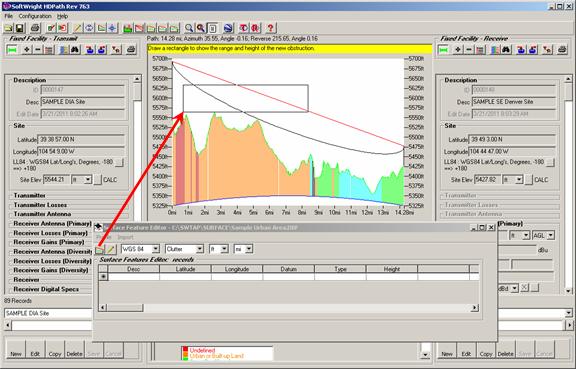The width and height of the screenshot is (576, 369).
Task: Click printer icon in Receive facility toolbar
Action: pyautogui.click(x=562, y=50)
